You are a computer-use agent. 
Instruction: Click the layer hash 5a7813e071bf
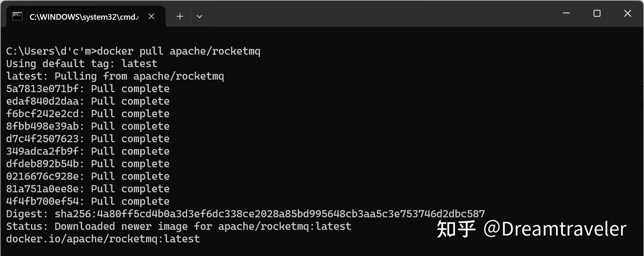[42, 88]
